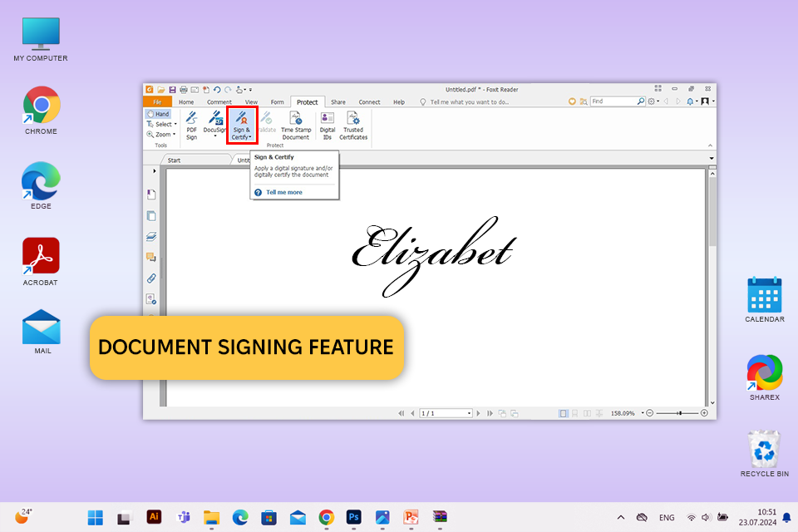Viewport: 798px width, 532px height.
Task: Switch to the Home ribbon tab
Action: pos(186,101)
